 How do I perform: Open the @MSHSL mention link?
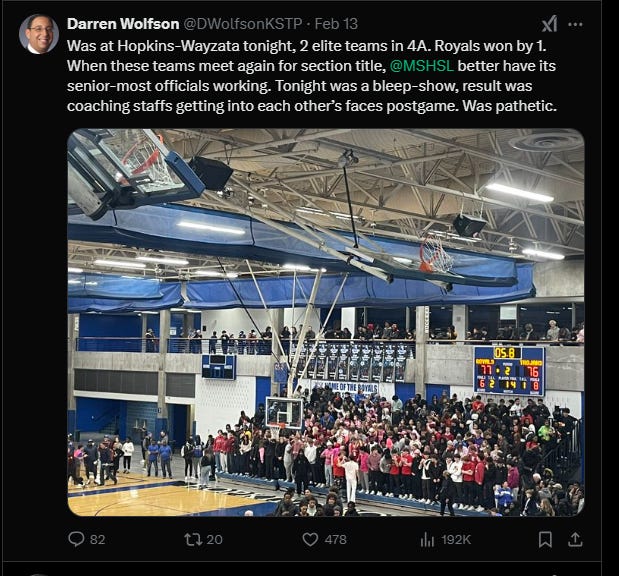click(421, 66)
